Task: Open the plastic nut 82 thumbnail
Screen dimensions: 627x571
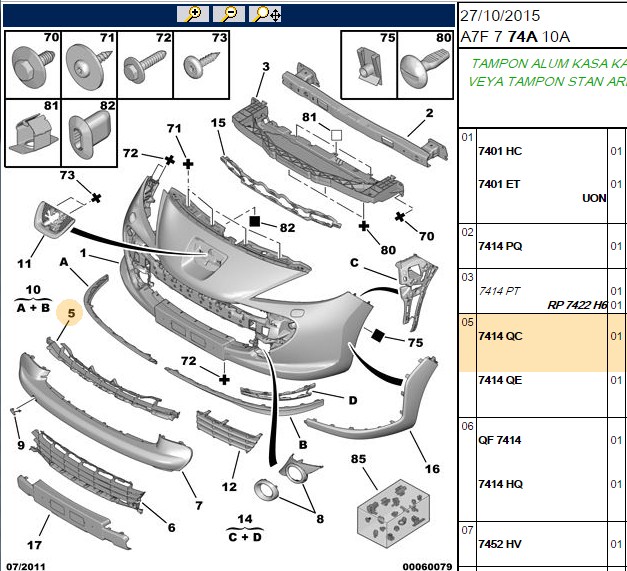Action: click(x=89, y=133)
